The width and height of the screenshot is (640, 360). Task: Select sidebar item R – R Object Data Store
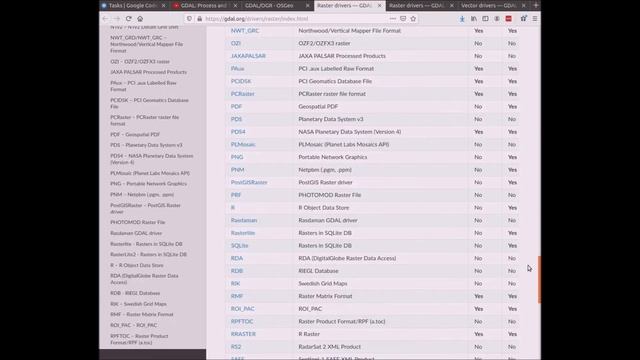pos(137,266)
